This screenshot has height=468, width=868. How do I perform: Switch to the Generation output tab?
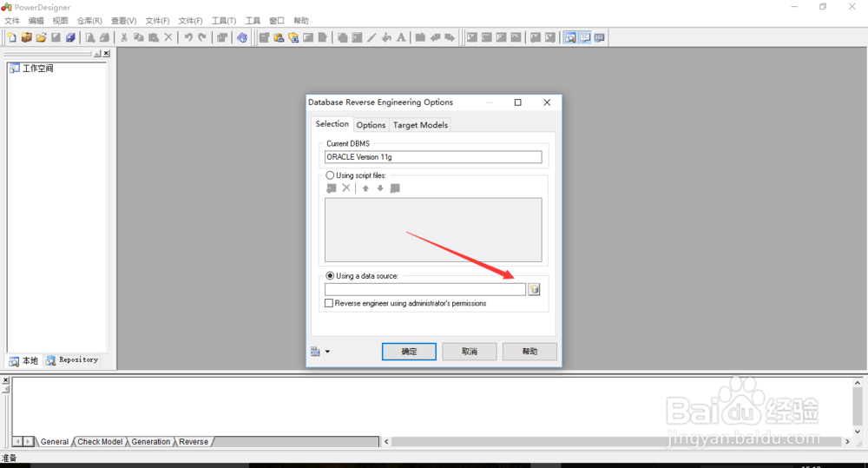coord(150,441)
